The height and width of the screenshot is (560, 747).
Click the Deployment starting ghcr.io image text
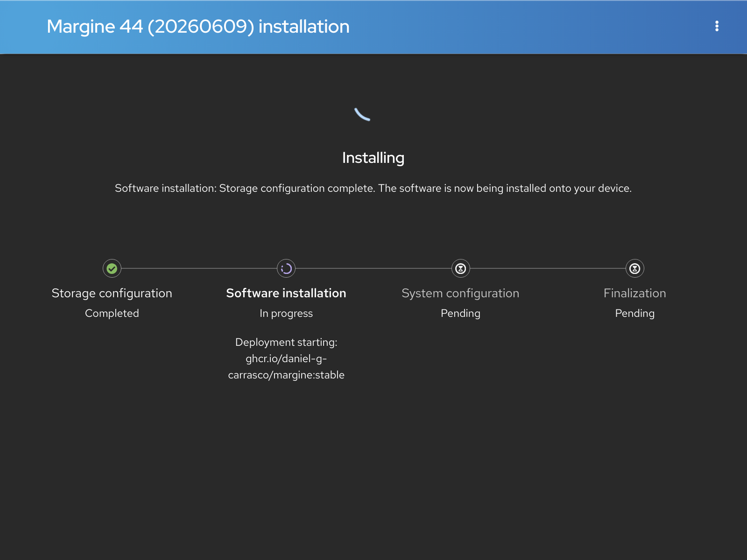click(x=286, y=358)
